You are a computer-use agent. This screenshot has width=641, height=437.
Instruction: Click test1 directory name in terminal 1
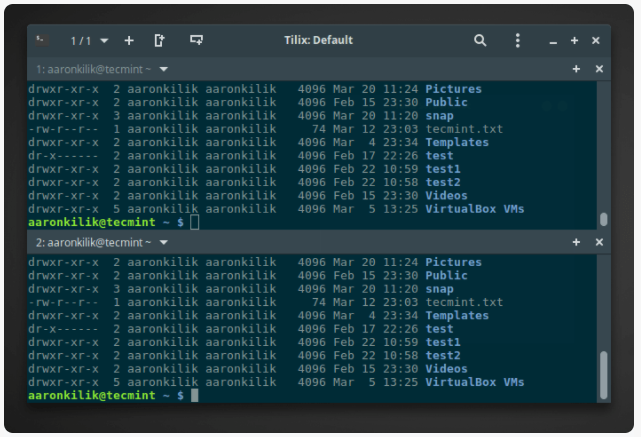click(x=443, y=169)
